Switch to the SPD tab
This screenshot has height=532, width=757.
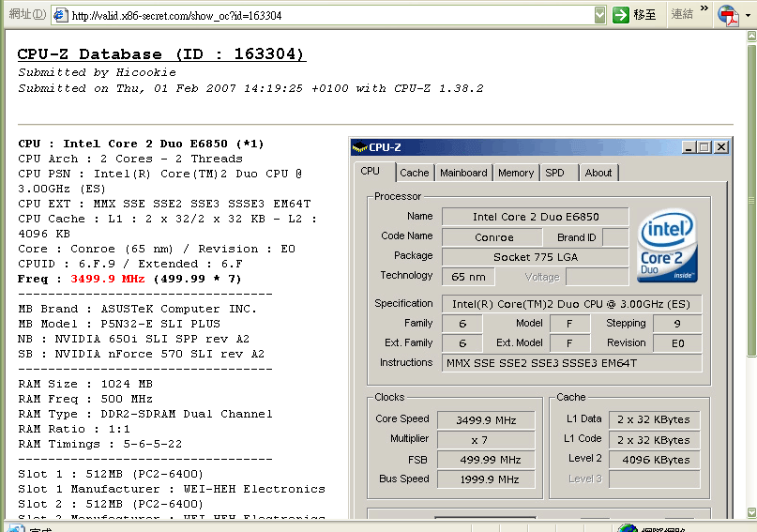point(554,173)
